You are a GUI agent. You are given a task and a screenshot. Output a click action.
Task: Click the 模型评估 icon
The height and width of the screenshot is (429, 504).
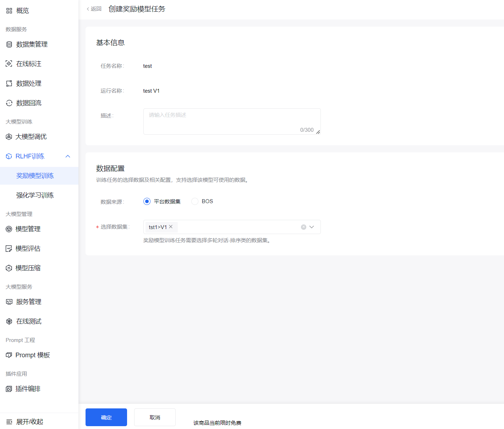tap(9, 249)
